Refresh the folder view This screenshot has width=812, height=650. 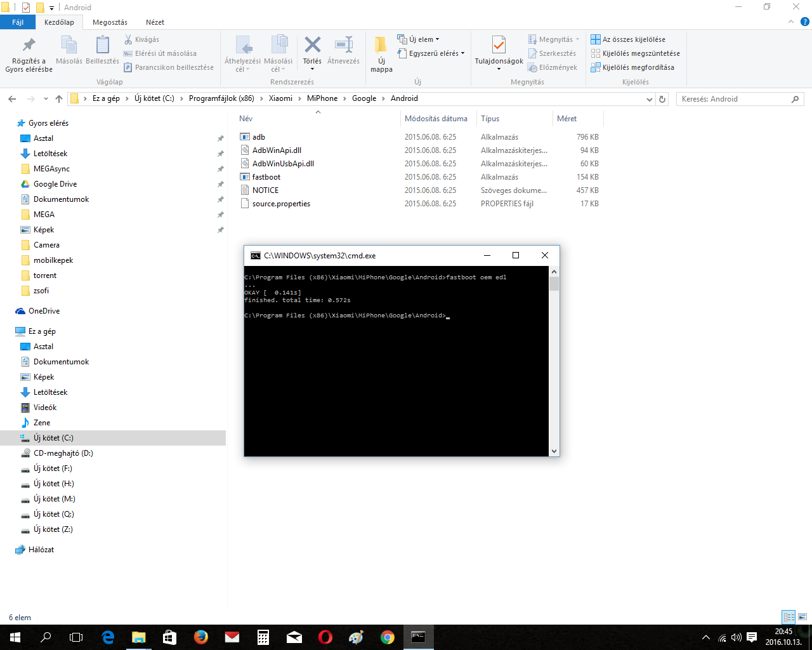(x=662, y=99)
